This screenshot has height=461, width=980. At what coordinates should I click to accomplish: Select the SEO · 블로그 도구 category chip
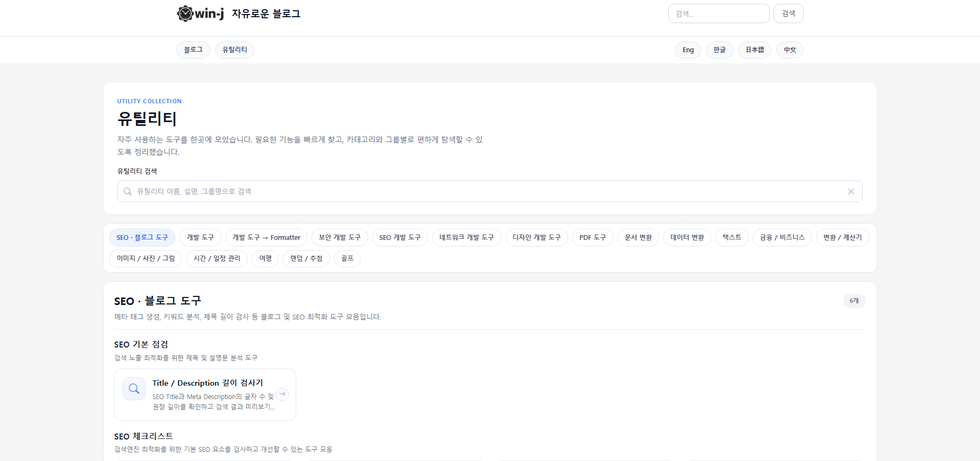(x=142, y=237)
